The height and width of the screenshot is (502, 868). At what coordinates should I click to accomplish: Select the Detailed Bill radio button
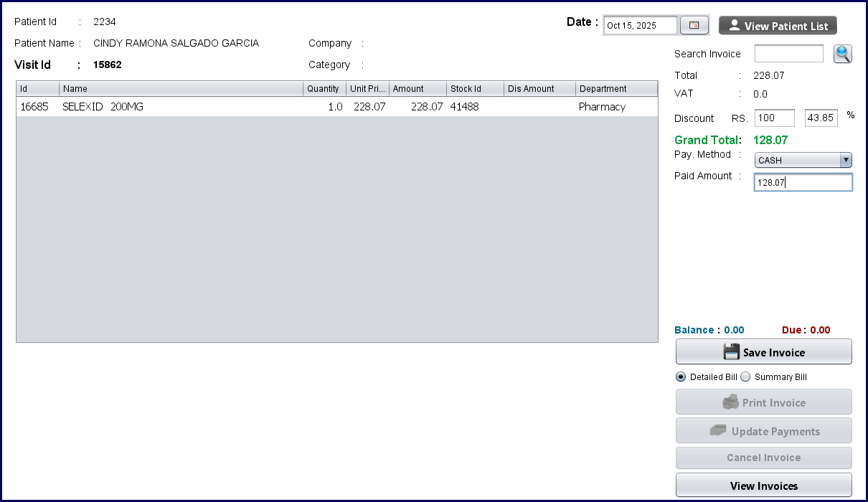point(681,377)
